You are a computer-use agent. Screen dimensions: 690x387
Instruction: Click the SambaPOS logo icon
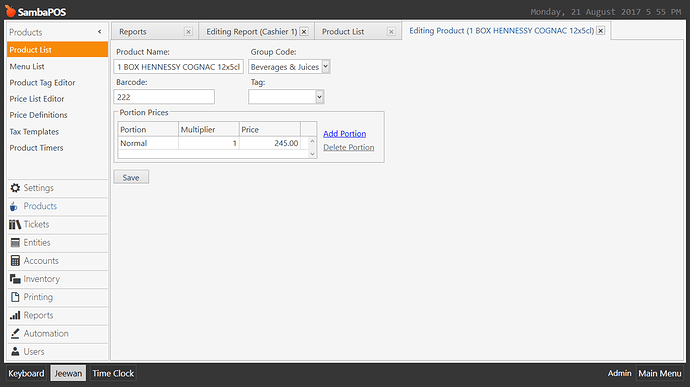[10, 11]
